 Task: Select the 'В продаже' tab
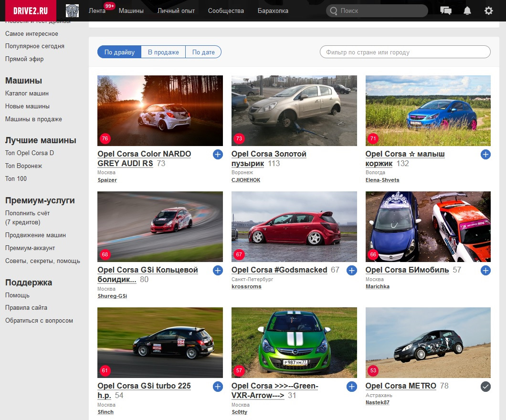[163, 52]
